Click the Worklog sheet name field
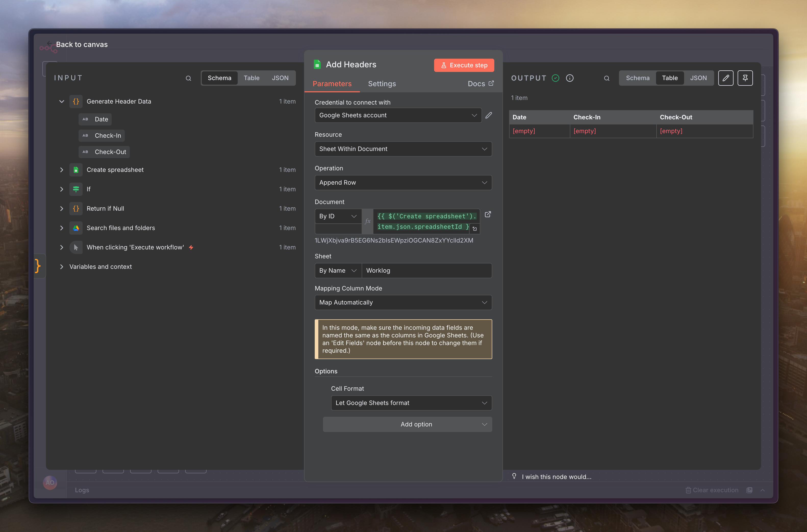This screenshot has width=807, height=532. (426, 270)
